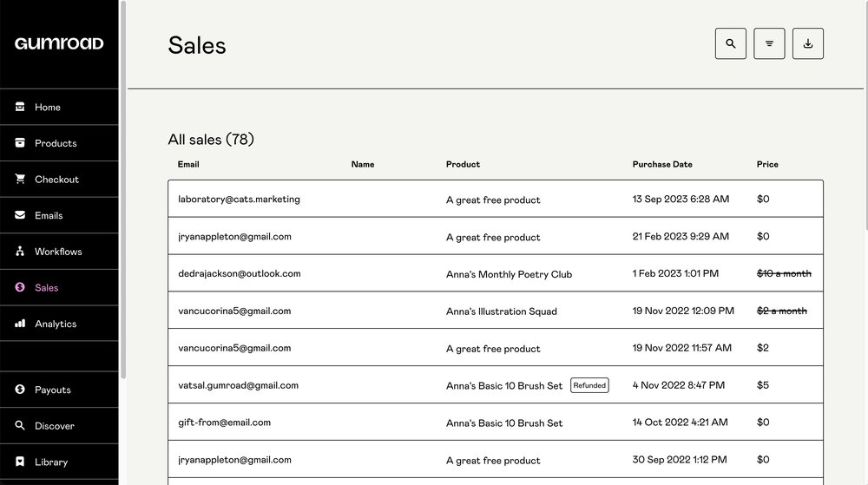Click the Anna's Monthly Poetry Club product
The width and height of the screenshot is (868, 485).
point(509,274)
